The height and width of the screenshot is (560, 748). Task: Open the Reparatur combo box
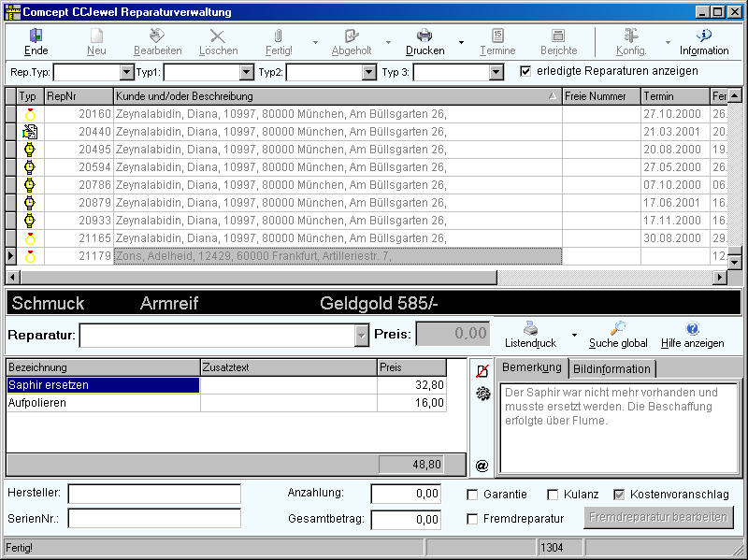[362, 336]
